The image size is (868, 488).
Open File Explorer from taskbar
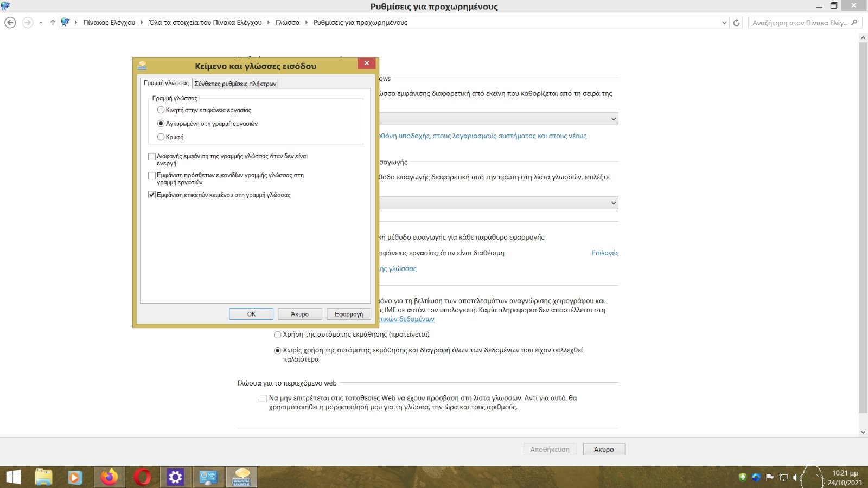(x=43, y=477)
